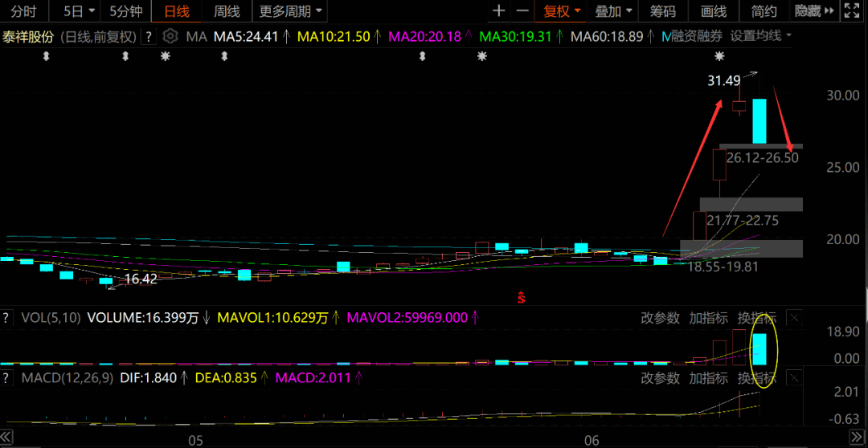Expand the 设置均线 dropdown

coord(760,36)
